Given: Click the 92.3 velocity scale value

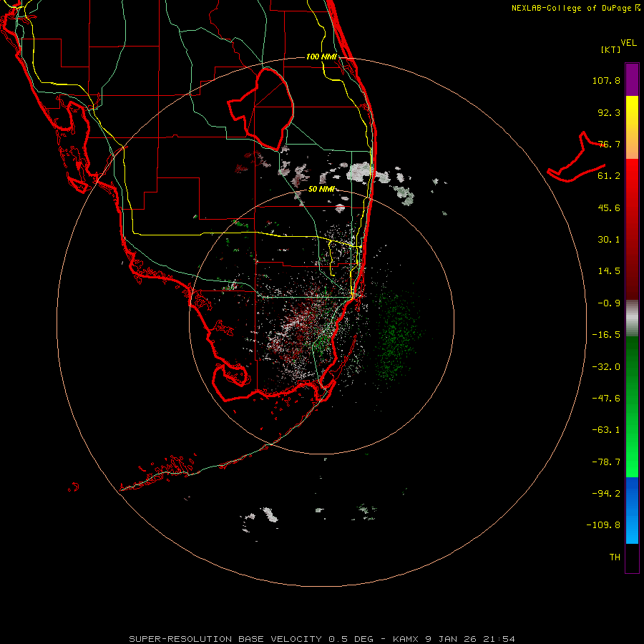Looking at the screenshot, I should pos(609,112).
